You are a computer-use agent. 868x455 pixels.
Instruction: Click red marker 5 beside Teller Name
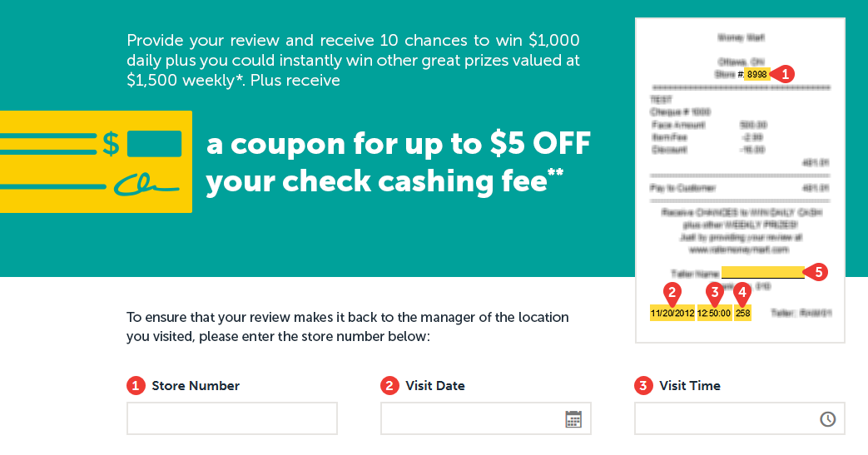pyautogui.click(x=816, y=271)
